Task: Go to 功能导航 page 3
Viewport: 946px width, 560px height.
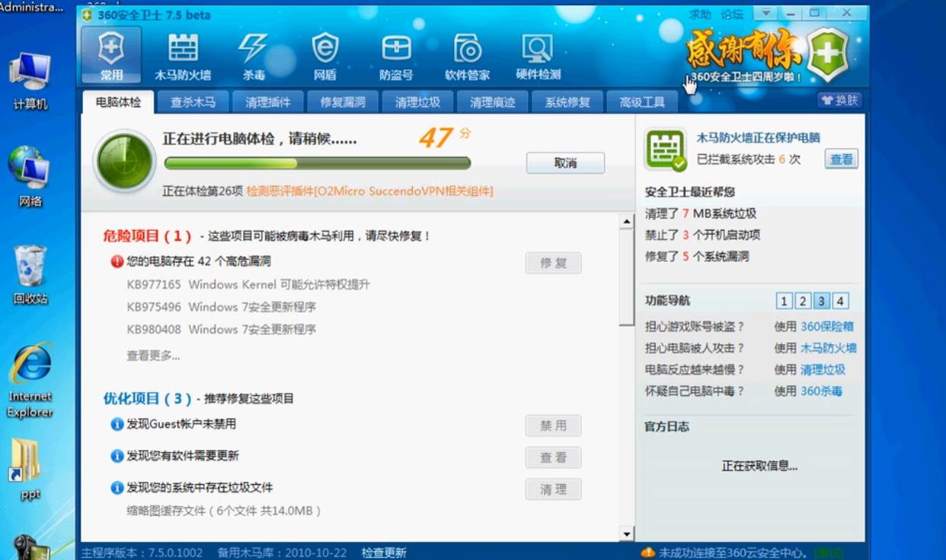Action: point(821,301)
